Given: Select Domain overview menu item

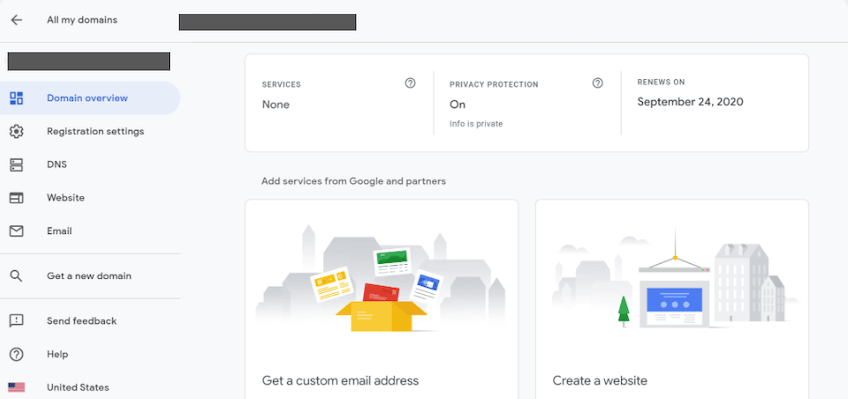Looking at the screenshot, I should tap(90, 98).
